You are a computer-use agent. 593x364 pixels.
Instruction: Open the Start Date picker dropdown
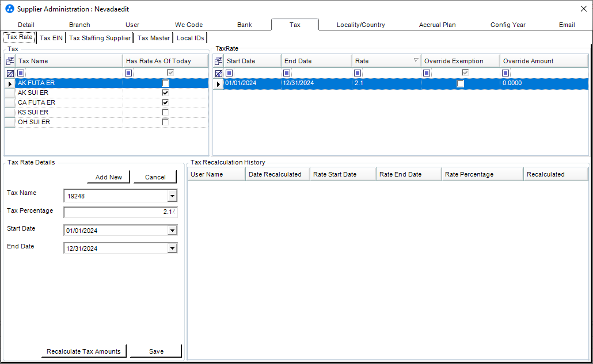click(172, 231)
